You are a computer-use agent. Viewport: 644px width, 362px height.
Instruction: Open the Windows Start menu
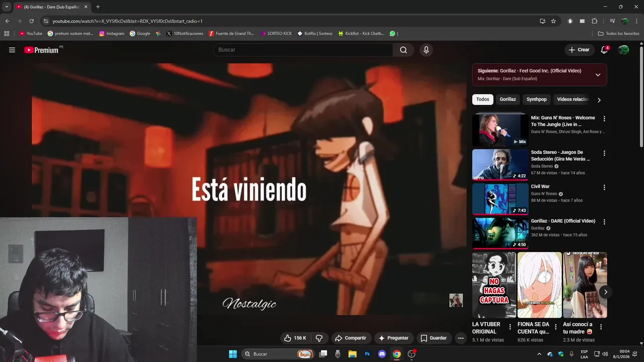point(232,354)
